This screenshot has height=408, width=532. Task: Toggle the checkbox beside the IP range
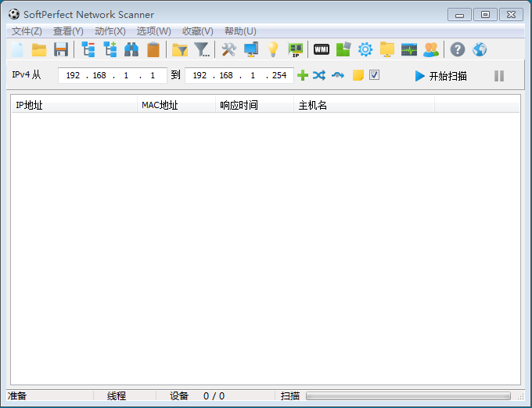click(375, 75)
